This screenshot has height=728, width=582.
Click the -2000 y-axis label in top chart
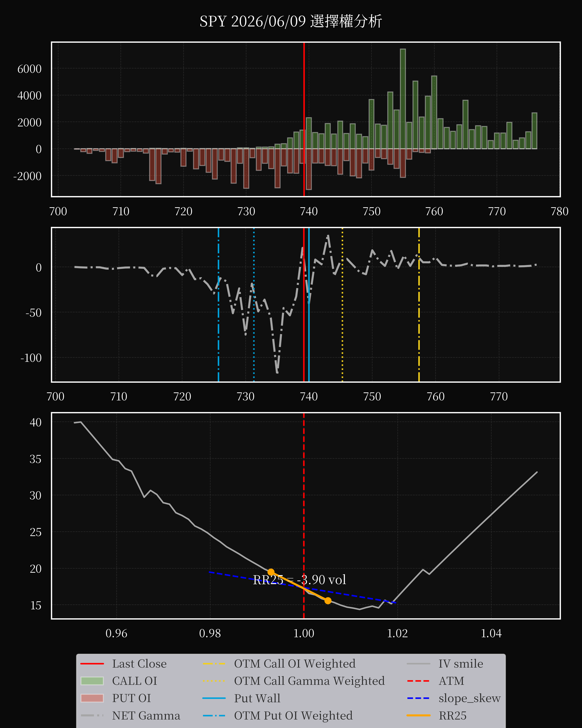pos(27,176)
